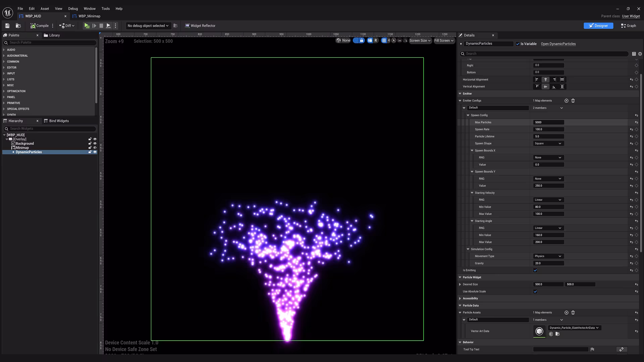
Task: Select fill horizontal alignment icon
Action: (562, 79)
